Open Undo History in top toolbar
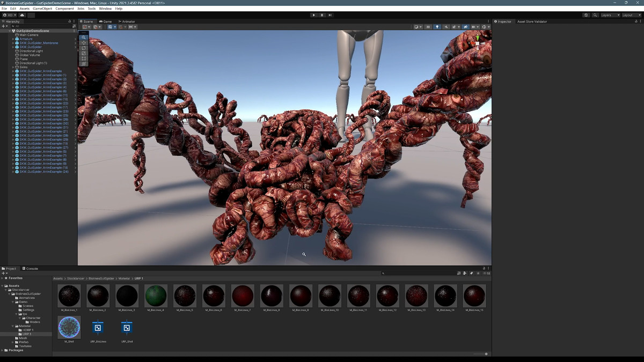This screenshot has width=644, height=362. [x=586, y=15]
